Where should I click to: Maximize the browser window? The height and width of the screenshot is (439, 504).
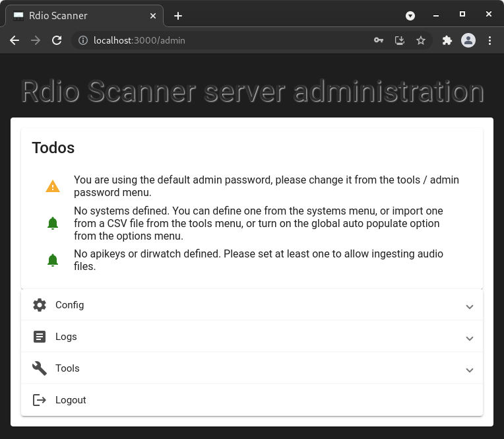pos(462,14)
